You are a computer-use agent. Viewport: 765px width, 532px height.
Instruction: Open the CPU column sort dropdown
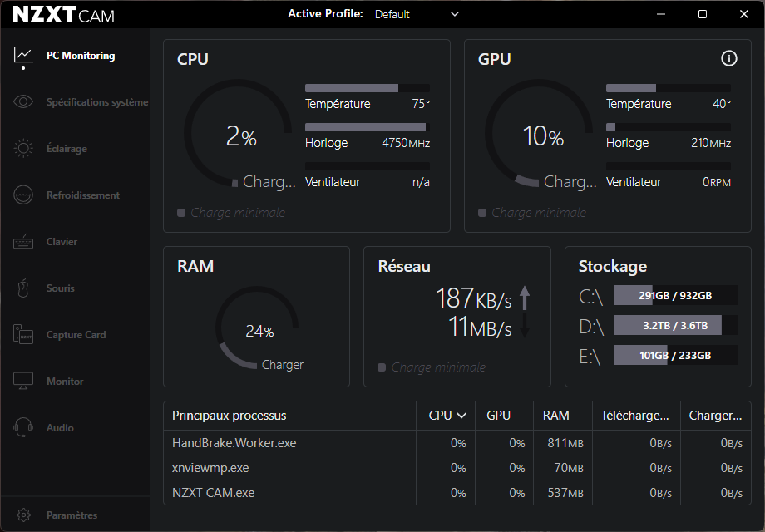(446, 415)
